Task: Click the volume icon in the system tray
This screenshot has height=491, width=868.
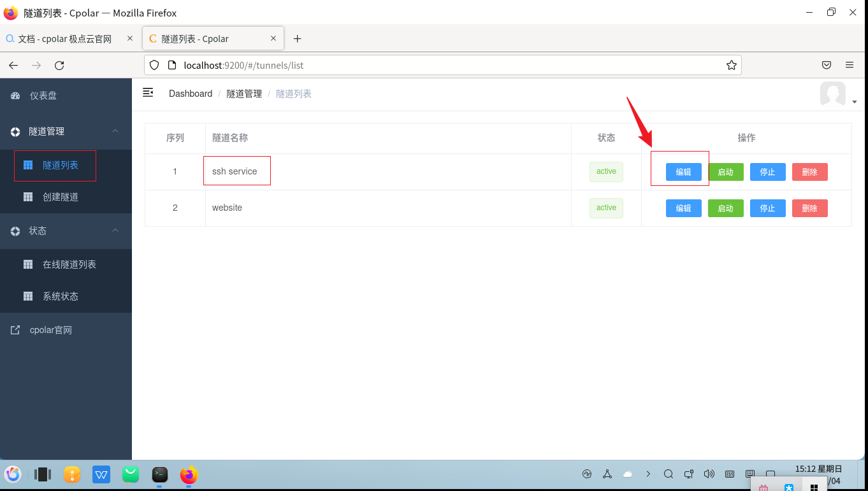Action: tap(709, 474)
